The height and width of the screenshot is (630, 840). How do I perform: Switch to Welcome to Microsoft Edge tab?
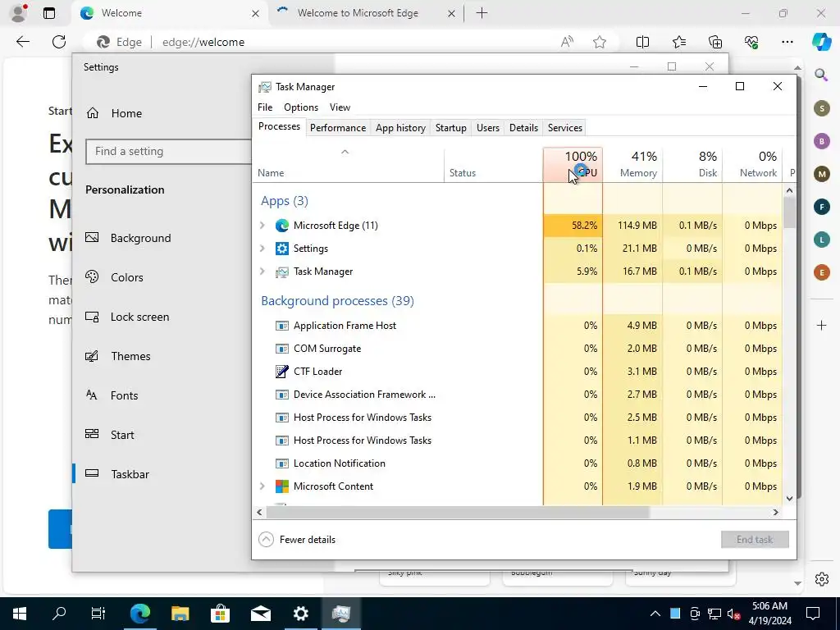[358, 13]
